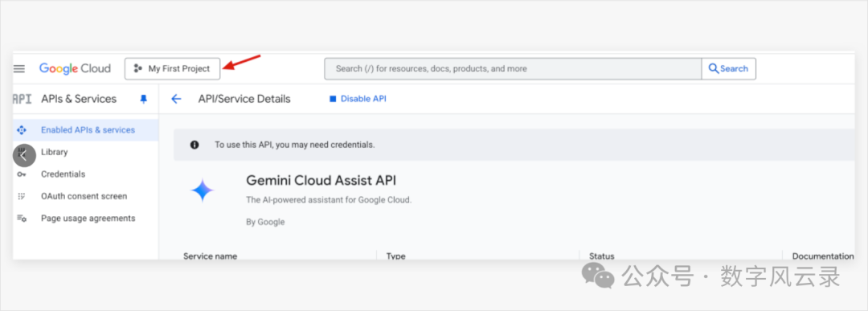Open the My First Project selector
868x311 pixels.
[172, 68]
